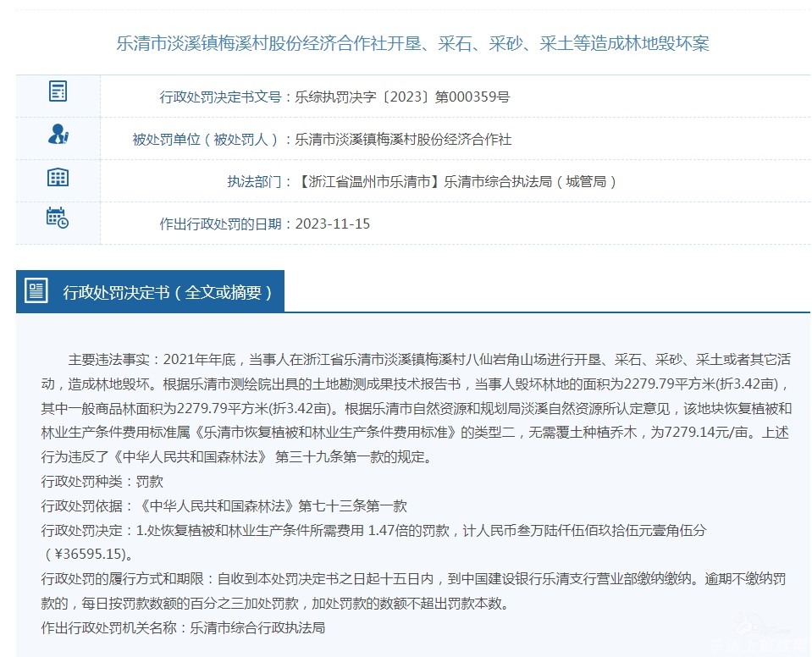Image resolution: width=812 pixels, height=657 pixels.
Task: Click the 作出行政处罚机关名称 line
Action: (x=183, y=628)
